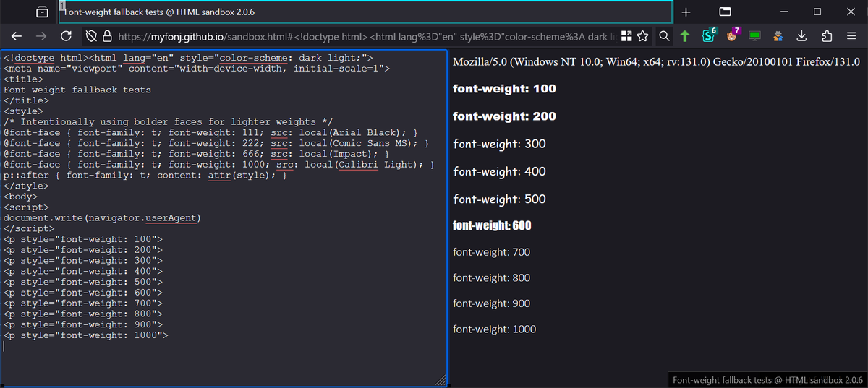Open the Firefox View icon beside the tab
Image resolution: width=868 pixels, height=388 pixels.
42,12
